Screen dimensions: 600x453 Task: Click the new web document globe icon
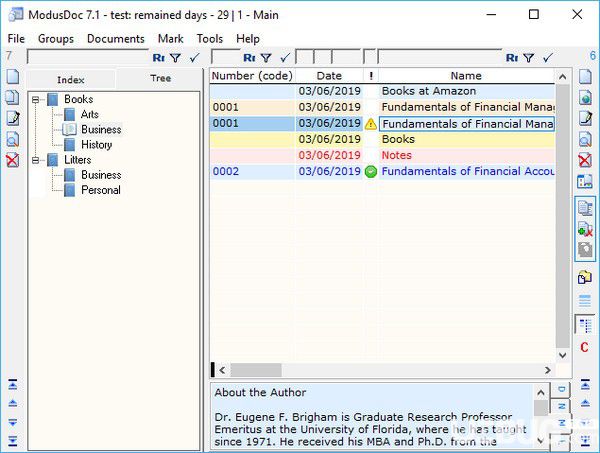(585, 98)
